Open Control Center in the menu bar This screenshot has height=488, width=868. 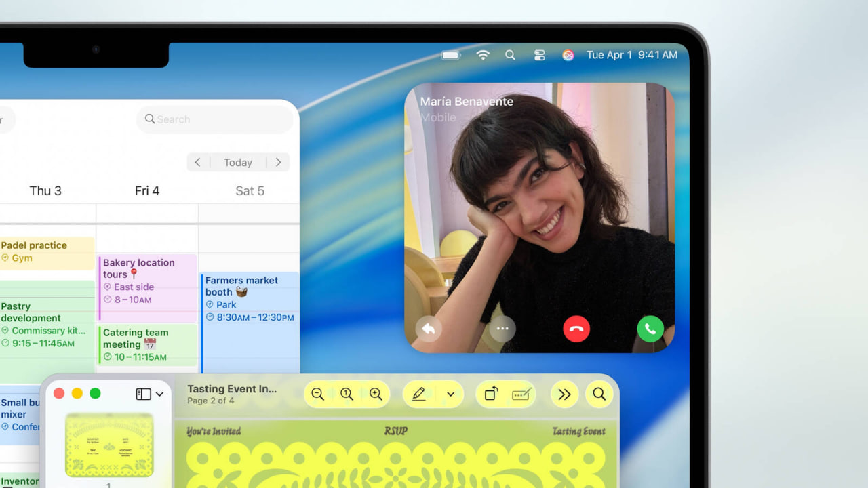539,55
